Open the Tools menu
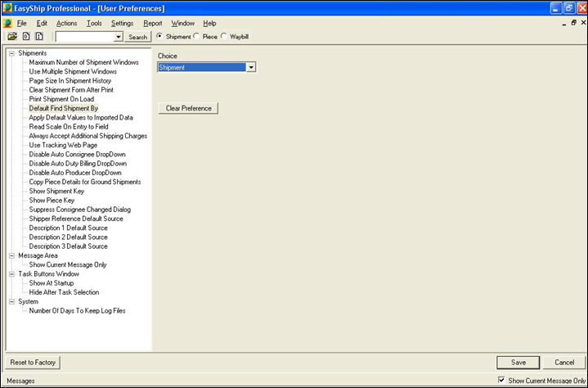This screenshot has height=388, width=588. pyautogui.click(x=94, y=23)
